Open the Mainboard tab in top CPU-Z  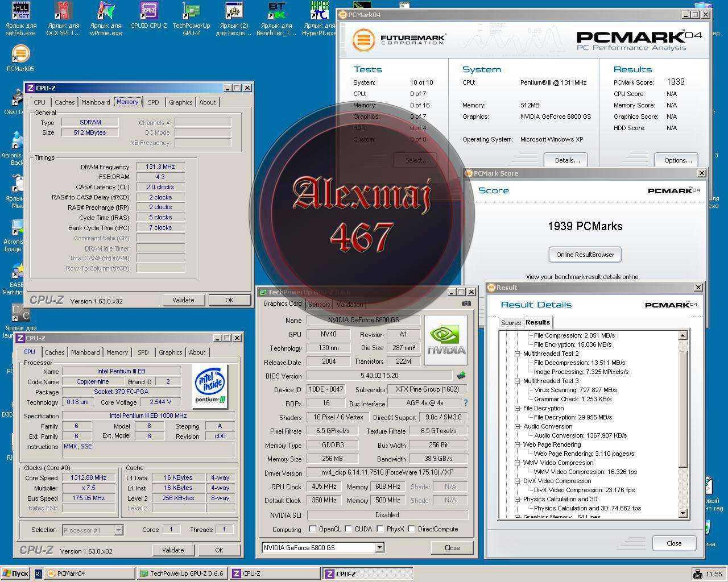96,102
